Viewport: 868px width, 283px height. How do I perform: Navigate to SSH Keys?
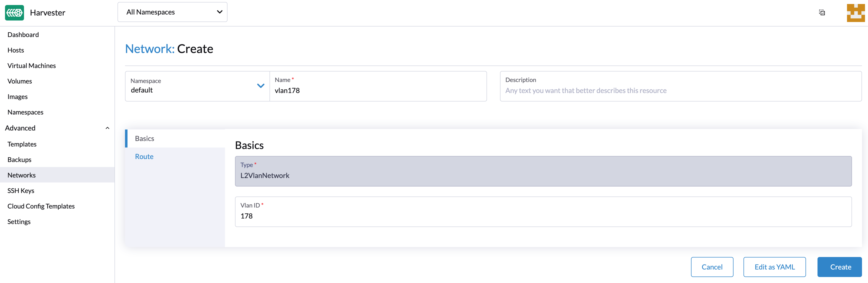pyautogui.click(x=21, y=191)
